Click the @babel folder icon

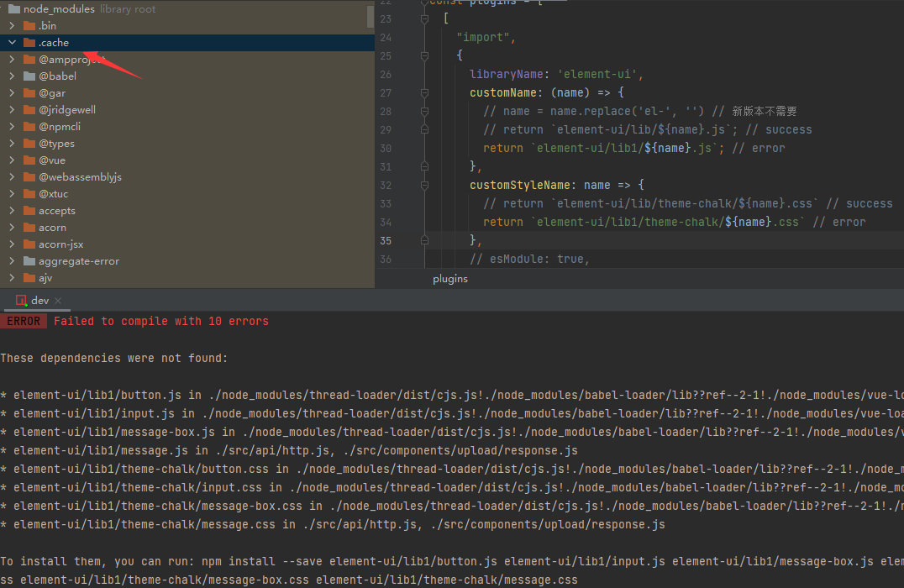click(x=29, y=76)
